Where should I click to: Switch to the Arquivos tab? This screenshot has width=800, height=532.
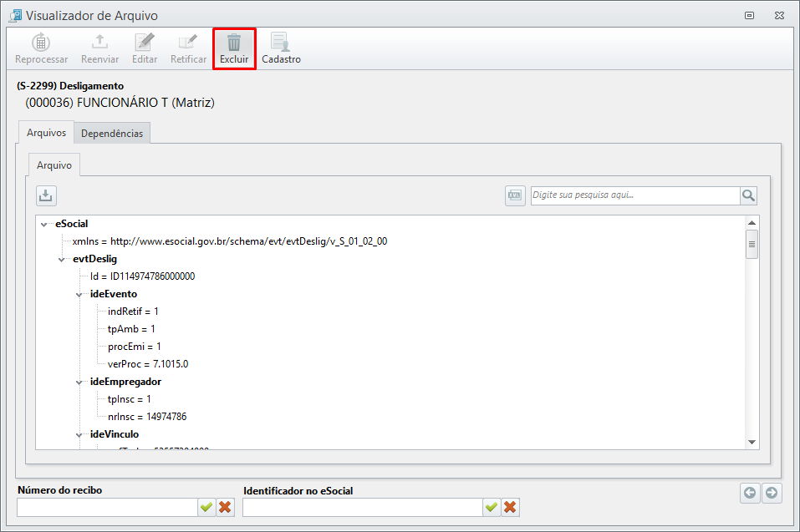(47, 133)
